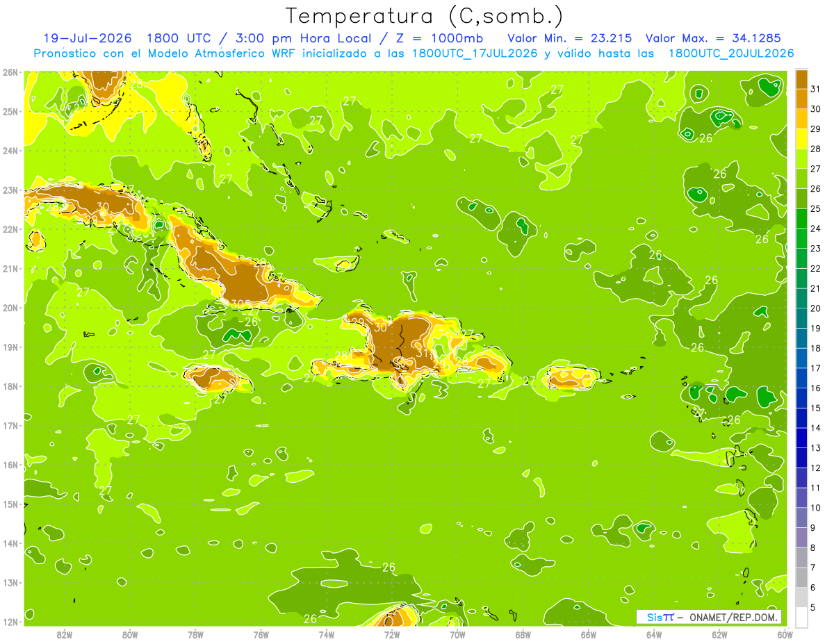834x644 pixels.
Task: Click latitude axis label "12N"
Action: click(x=10, y=622)
